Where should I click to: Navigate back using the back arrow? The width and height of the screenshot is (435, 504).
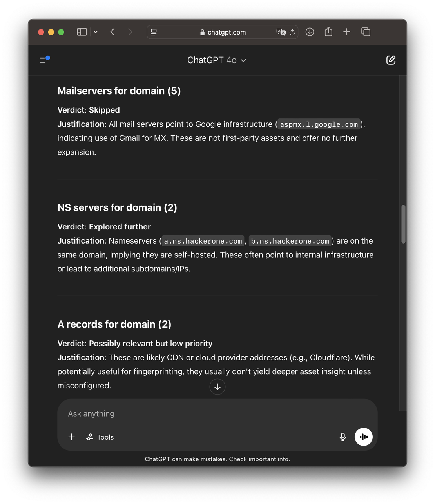tap(112, 32)
